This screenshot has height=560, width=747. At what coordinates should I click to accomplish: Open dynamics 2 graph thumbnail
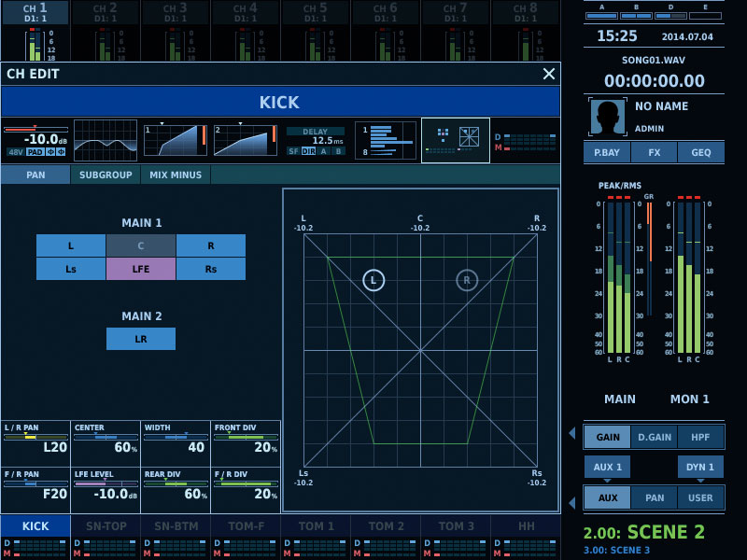pos(246,140)
